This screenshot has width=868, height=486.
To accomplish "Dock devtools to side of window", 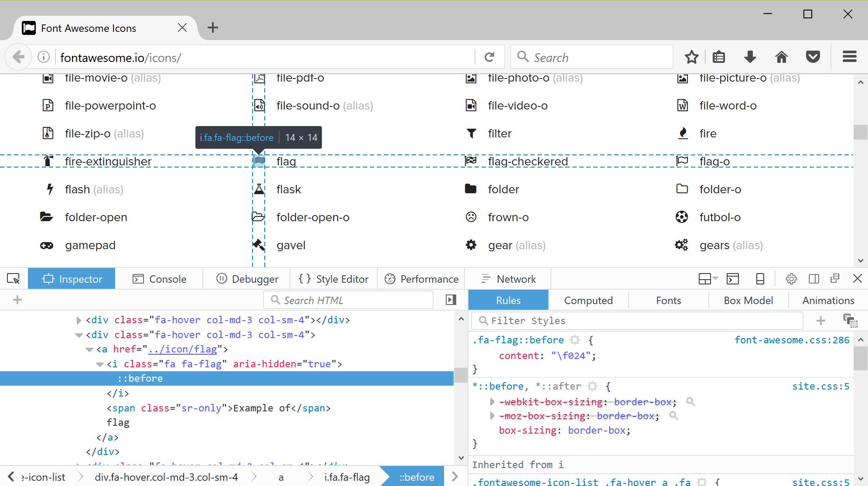I will click(813, 279).
